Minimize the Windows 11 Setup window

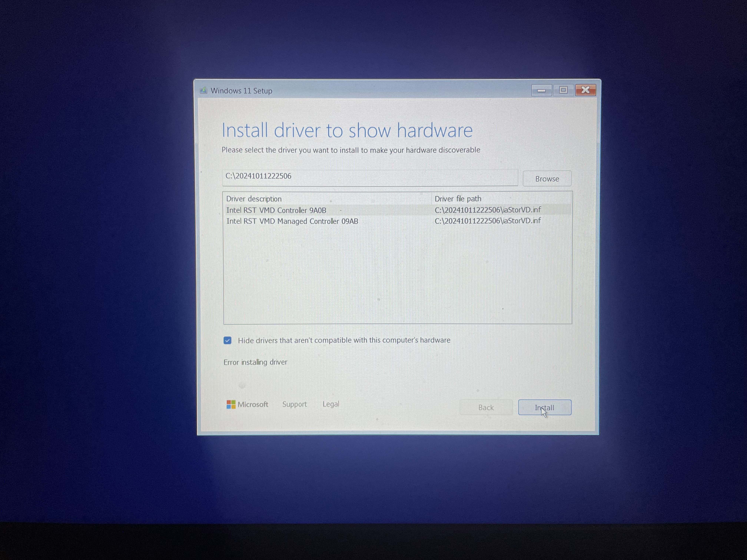[541, 90]
